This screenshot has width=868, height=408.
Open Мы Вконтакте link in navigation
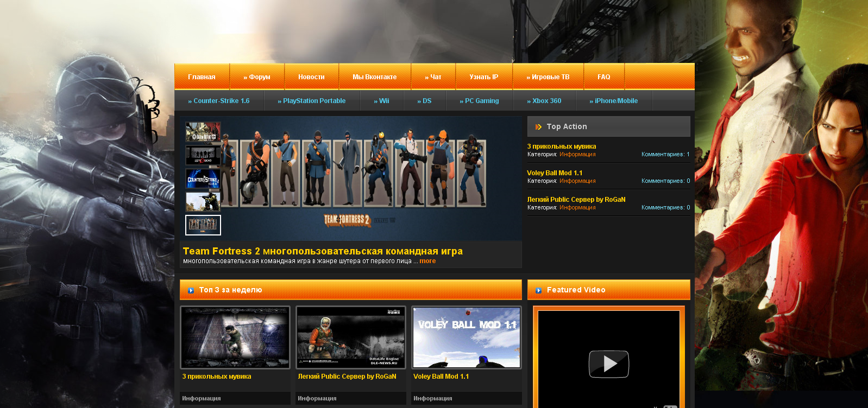(x=375, y=77)
